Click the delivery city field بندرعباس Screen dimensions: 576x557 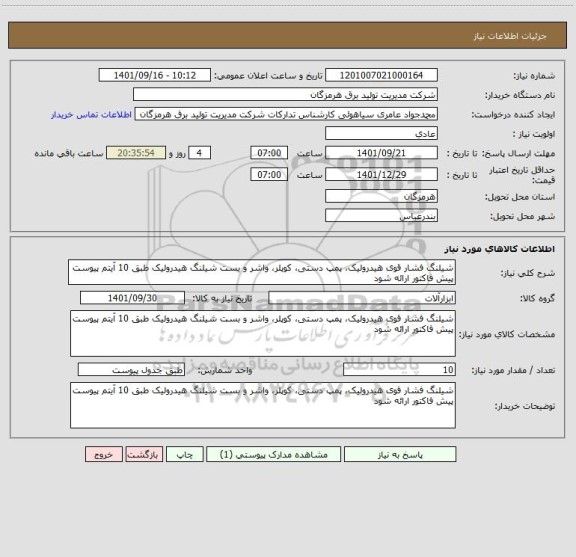(x=381, y=216)
